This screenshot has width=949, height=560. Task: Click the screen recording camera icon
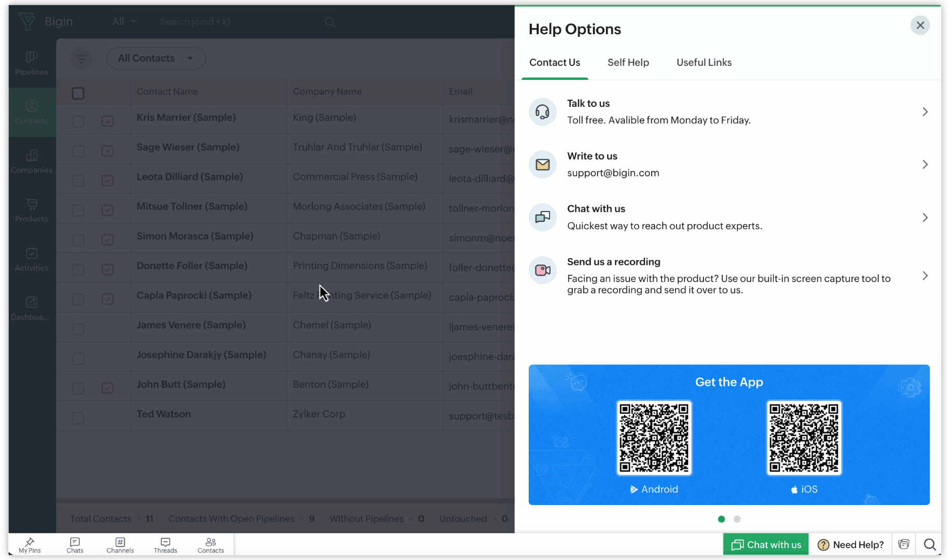coord(543,270)
